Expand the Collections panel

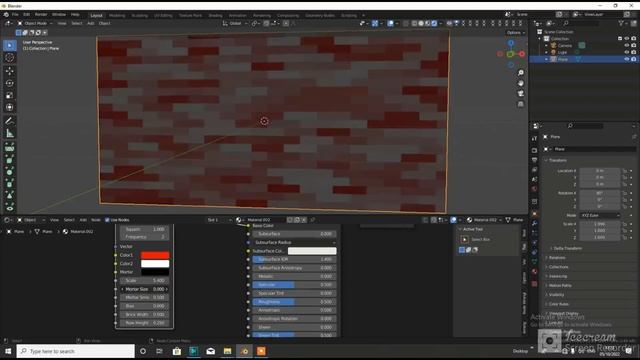click(x=557, y=267)
